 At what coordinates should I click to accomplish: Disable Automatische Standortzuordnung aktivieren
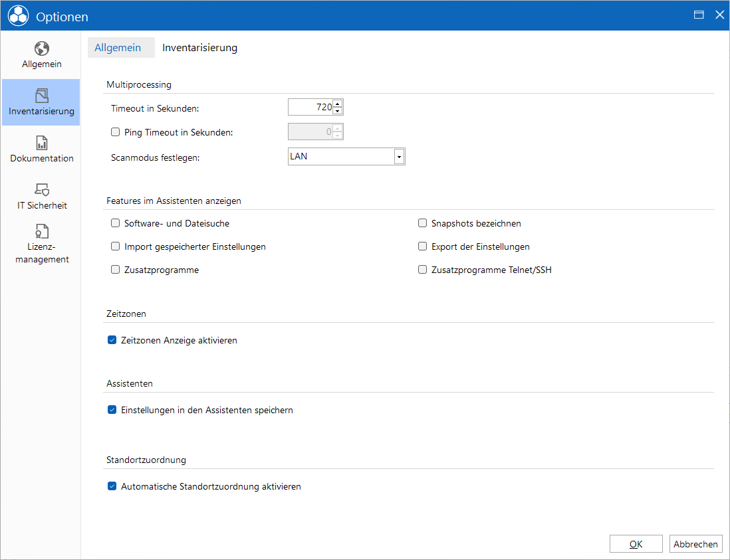point(112,486)
